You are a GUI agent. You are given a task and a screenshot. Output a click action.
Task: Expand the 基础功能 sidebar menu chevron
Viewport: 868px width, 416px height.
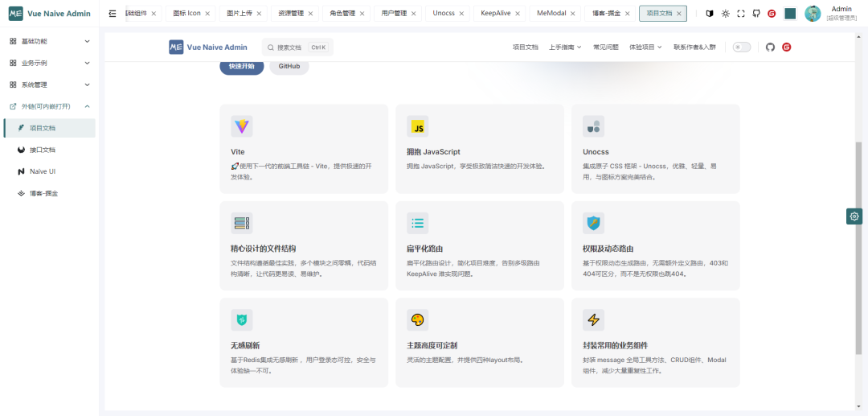tap(87, 41)
